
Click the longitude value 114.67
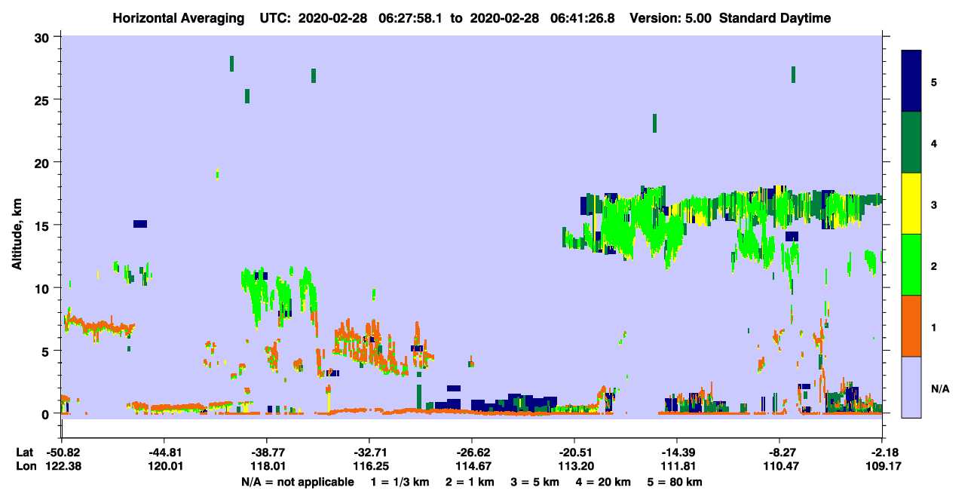(x=472, y=466)
